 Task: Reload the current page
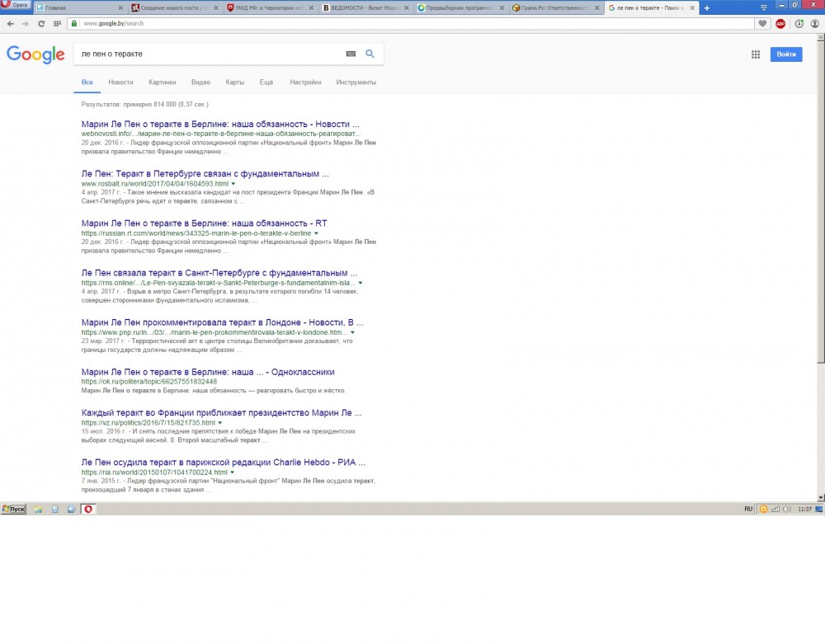click(x=41, y=24)
